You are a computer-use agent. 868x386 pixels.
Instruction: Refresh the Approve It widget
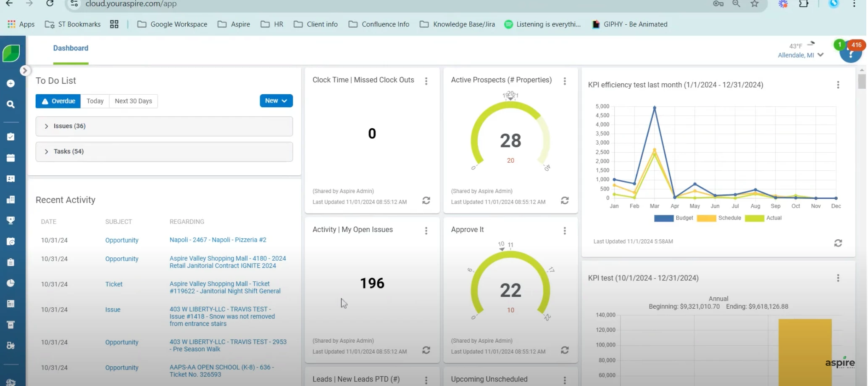[x=565, y=350]
